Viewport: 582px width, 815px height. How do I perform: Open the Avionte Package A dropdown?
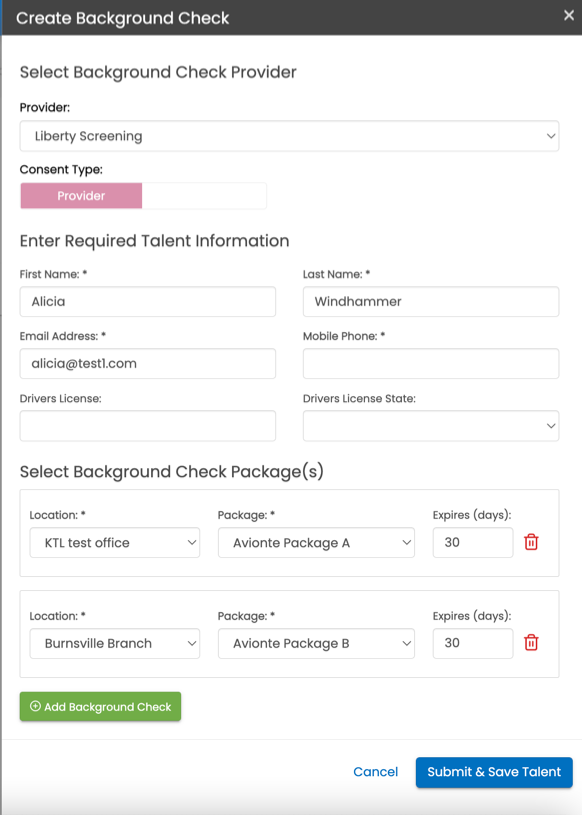click(316, 543)
